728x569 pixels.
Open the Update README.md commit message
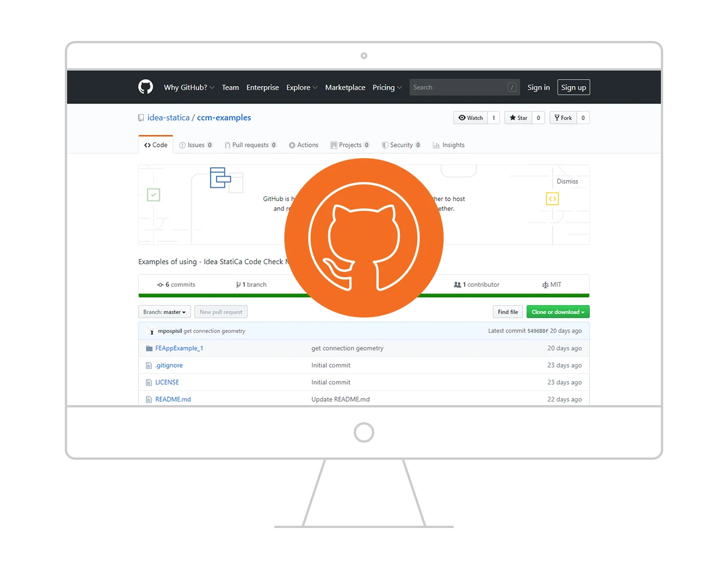pos(341,399)
